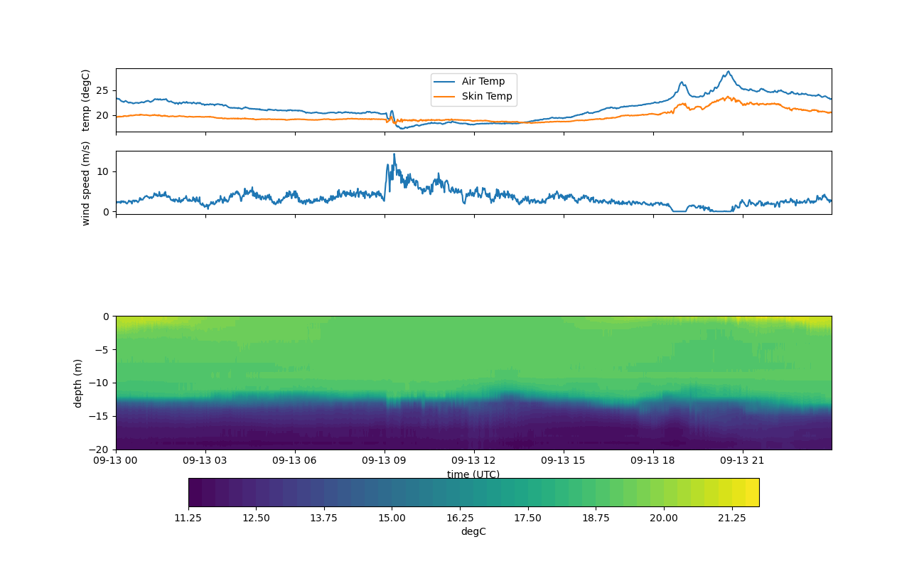Viewport: 924px width, 569px height.
Task: Click the depth (m) axis label
Action: (x=78, y=383)
